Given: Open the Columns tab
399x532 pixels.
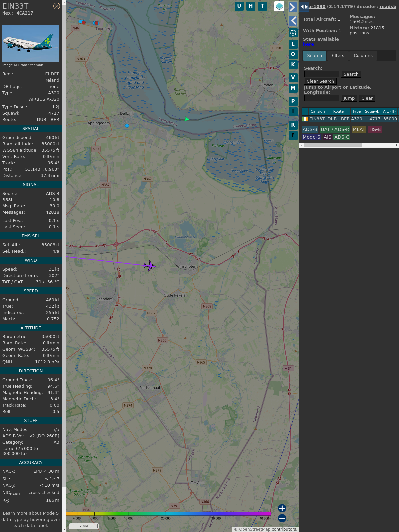Looking at the screenshot, I should pos(363,56).
